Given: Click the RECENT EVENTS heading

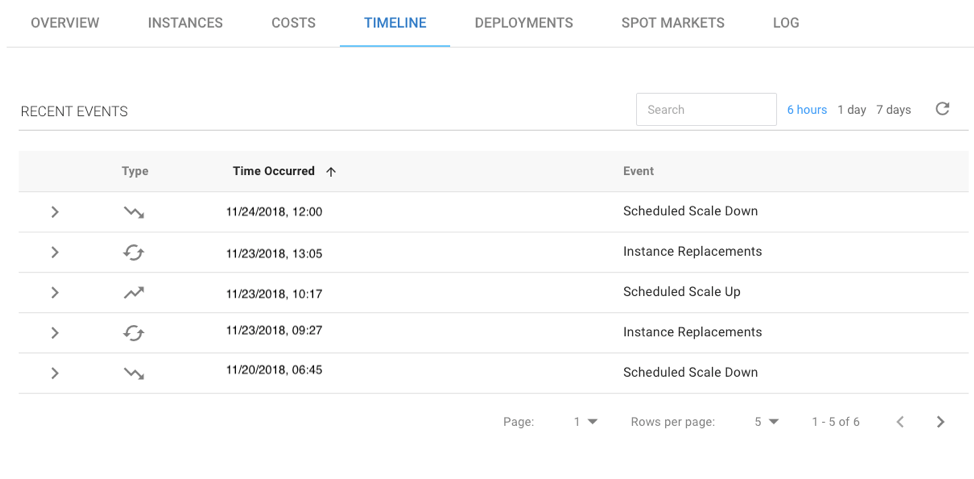Looking at the screenshot, I should (x=74, y=112).
